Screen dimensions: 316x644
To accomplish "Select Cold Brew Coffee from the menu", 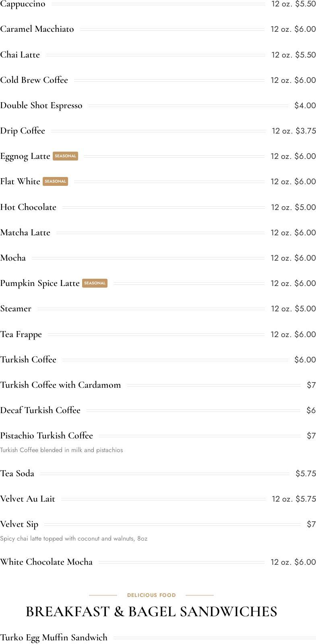I will [x=34, y=80].
